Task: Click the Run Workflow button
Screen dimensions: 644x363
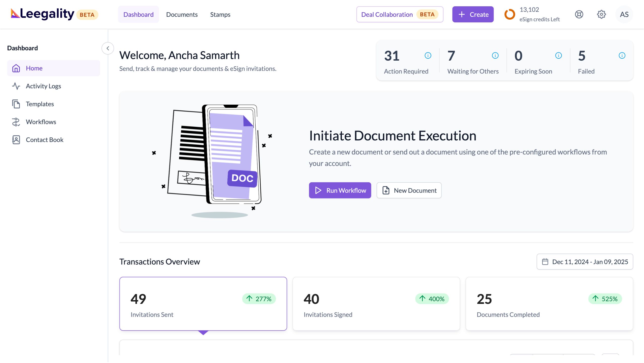Action: [x=340, y=190]
